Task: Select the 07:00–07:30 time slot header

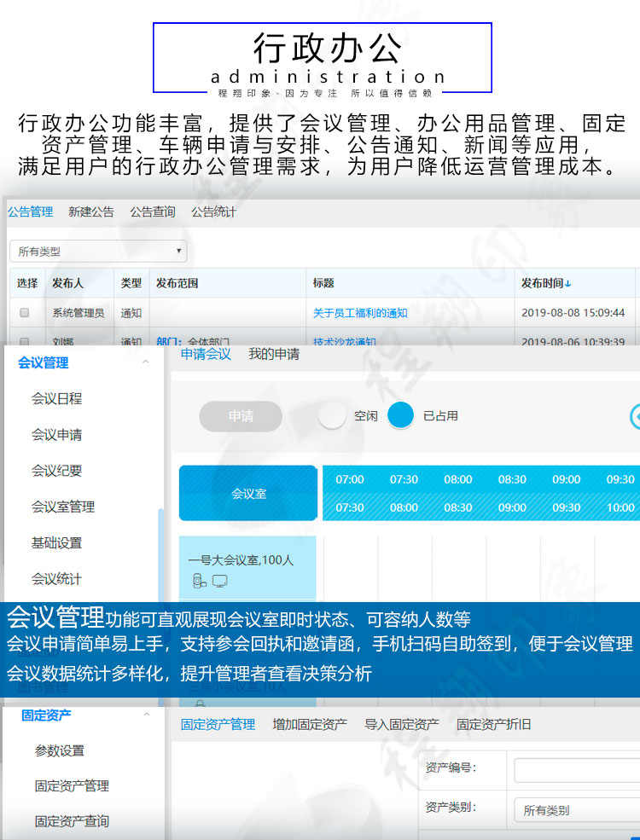Action: coord(350,493)
